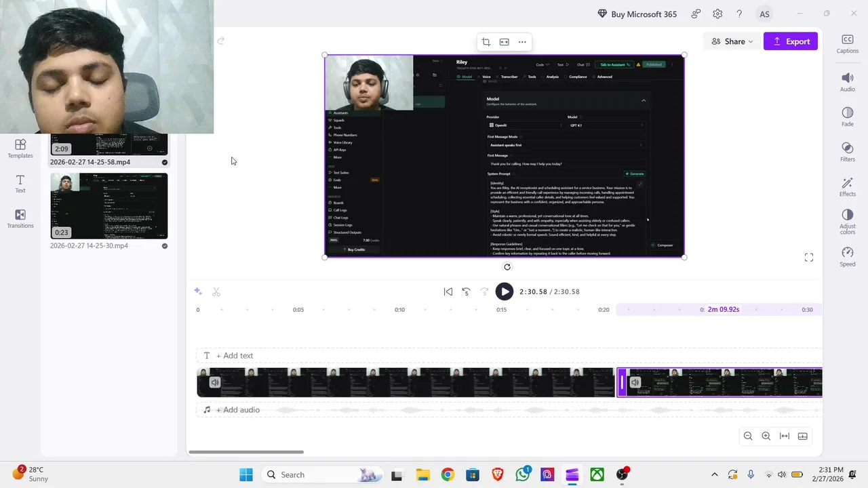Skip back to the start of the timeline

tap(448, 291)
